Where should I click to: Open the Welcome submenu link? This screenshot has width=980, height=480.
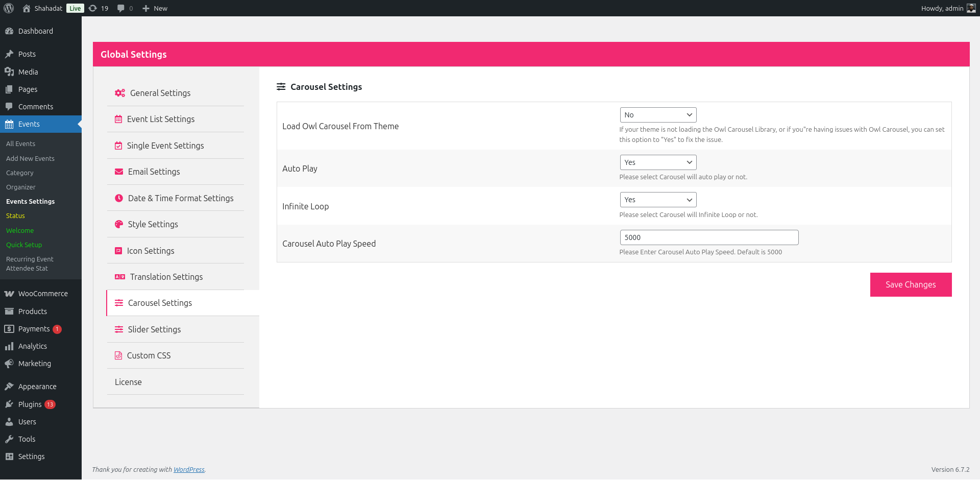(19, 231)
